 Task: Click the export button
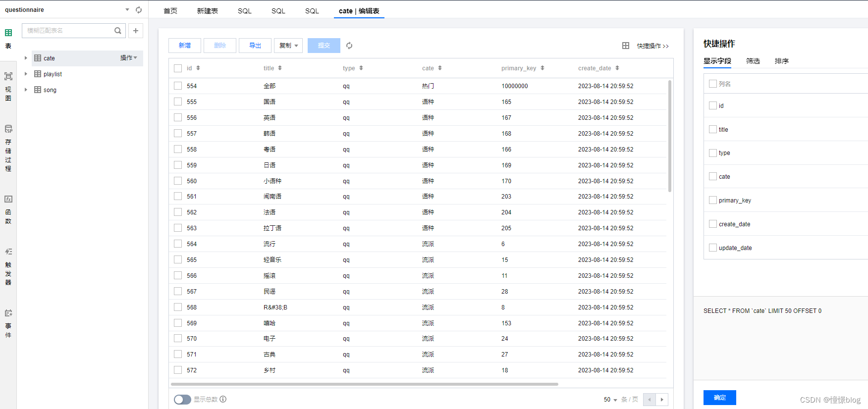(x=255, y=46)
